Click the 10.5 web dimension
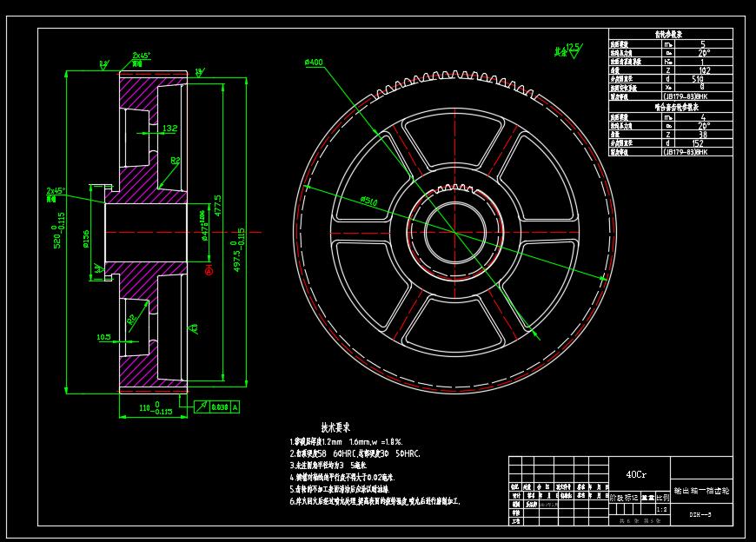Viewport: 756px width, 542px height. click(x=103, y=337)
